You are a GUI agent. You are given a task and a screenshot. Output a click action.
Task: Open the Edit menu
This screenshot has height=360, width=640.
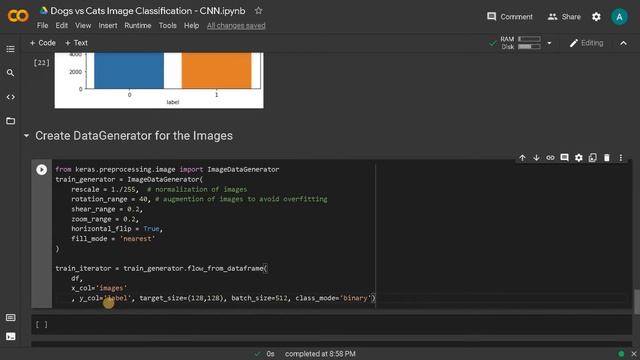point(62,25)
